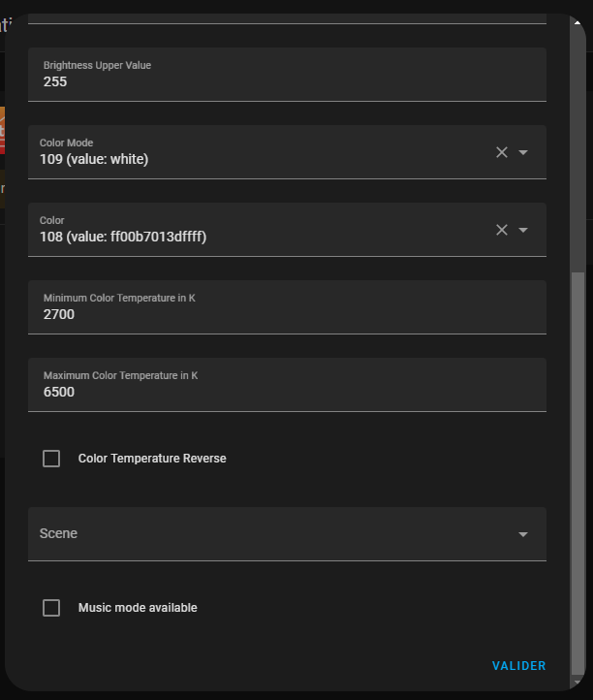This screenshot has width=593, height=700.
Task: Open the Color Mode dropdown arrow
Action: pyautogui.click(x=523, y=152)
